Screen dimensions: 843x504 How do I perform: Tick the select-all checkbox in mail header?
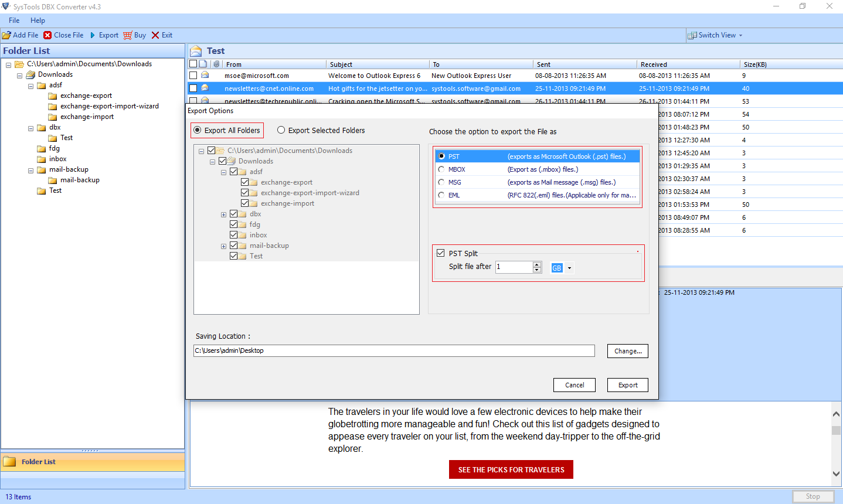point(193,64)
